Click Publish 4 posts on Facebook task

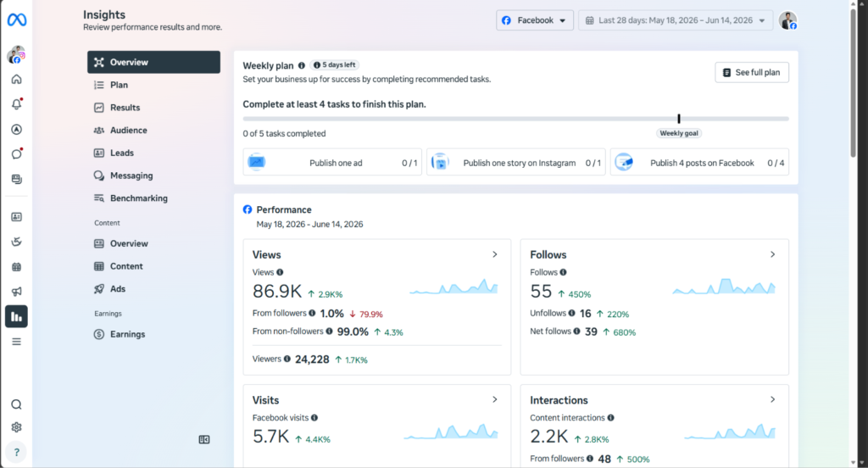click(x=699, y=162)
